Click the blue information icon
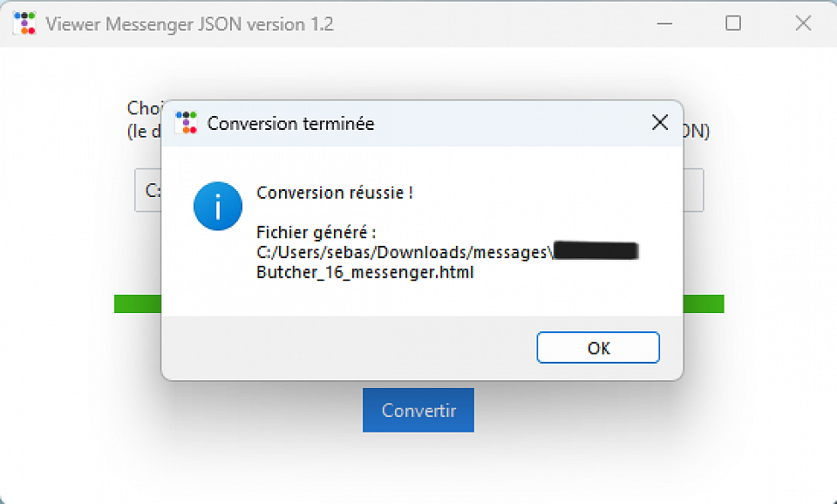 coord(217,206)
